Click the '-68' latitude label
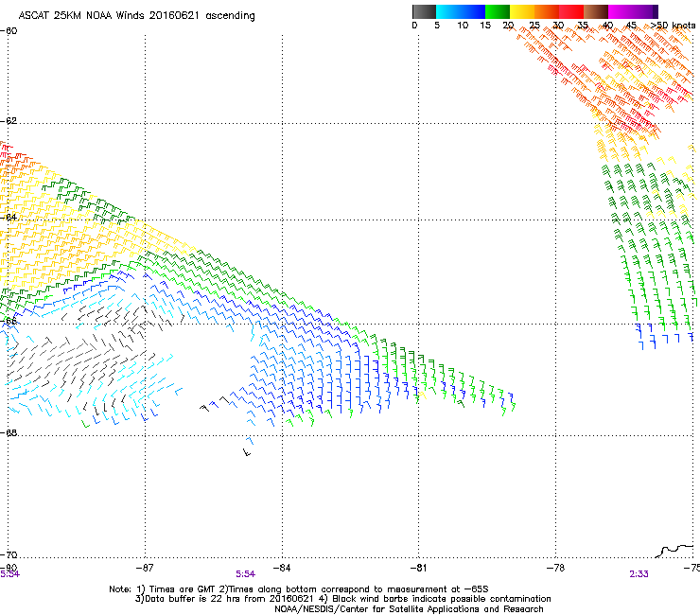 pos(9,433)
